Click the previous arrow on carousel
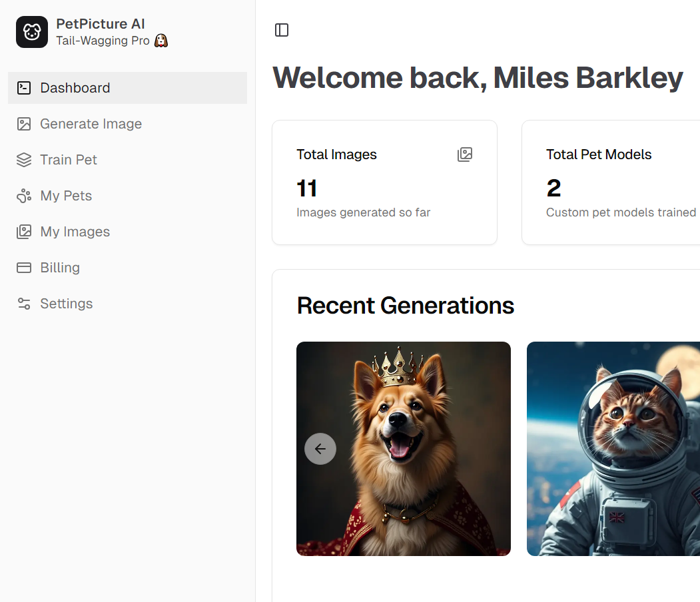Screen dimensions: 700x602 (320, 448)
